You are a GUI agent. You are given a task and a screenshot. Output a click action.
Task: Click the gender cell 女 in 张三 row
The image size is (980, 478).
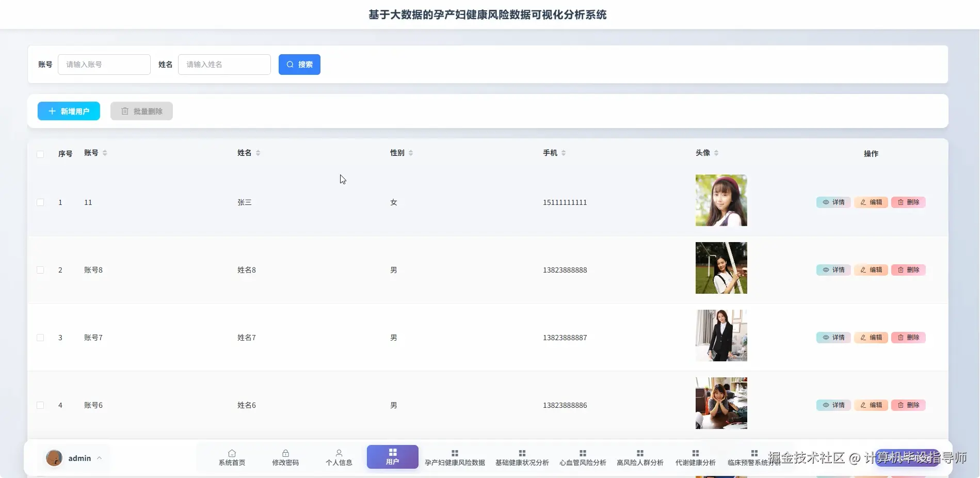coord(394,202)
